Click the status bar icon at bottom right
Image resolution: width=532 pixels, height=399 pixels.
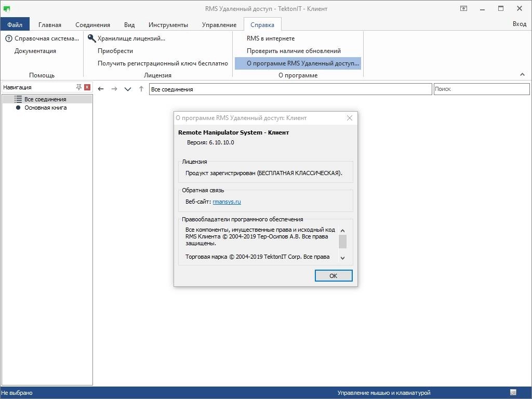tap(513, 393)
